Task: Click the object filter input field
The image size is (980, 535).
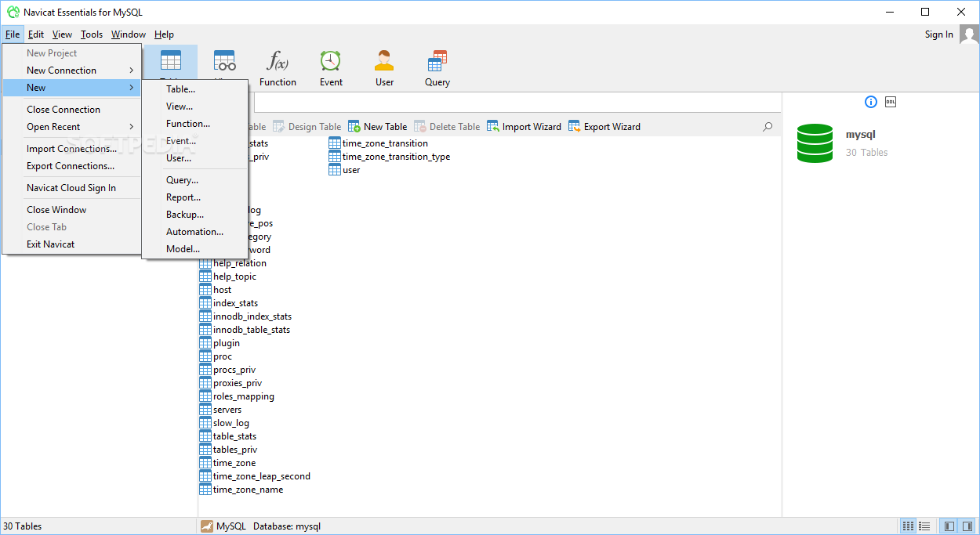Action: (517, 103)
